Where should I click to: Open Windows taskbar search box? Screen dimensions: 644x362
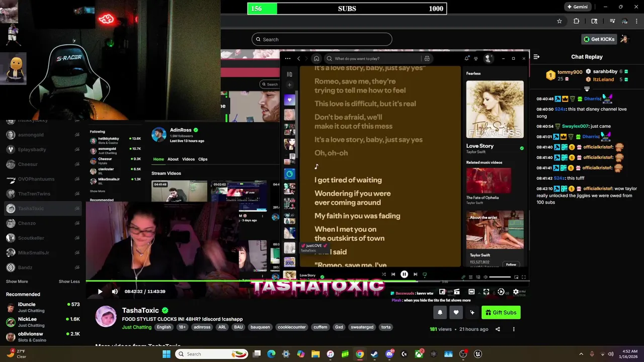coord(212,354)
